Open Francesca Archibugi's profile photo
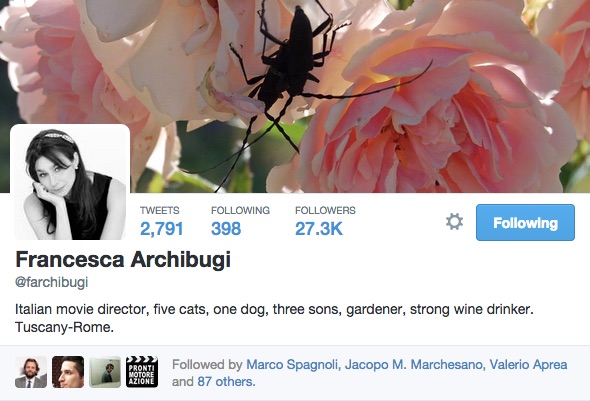 click(x=70, y=182)
